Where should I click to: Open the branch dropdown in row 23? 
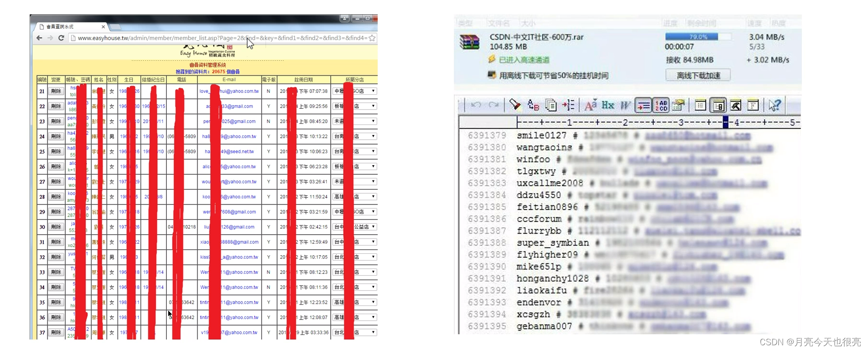click(x=355, y=121)
